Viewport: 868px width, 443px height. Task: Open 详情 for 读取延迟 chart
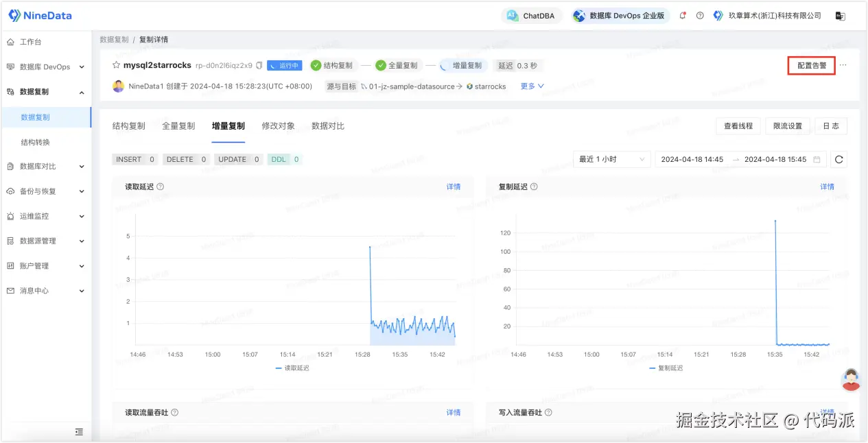coord(454,187)
